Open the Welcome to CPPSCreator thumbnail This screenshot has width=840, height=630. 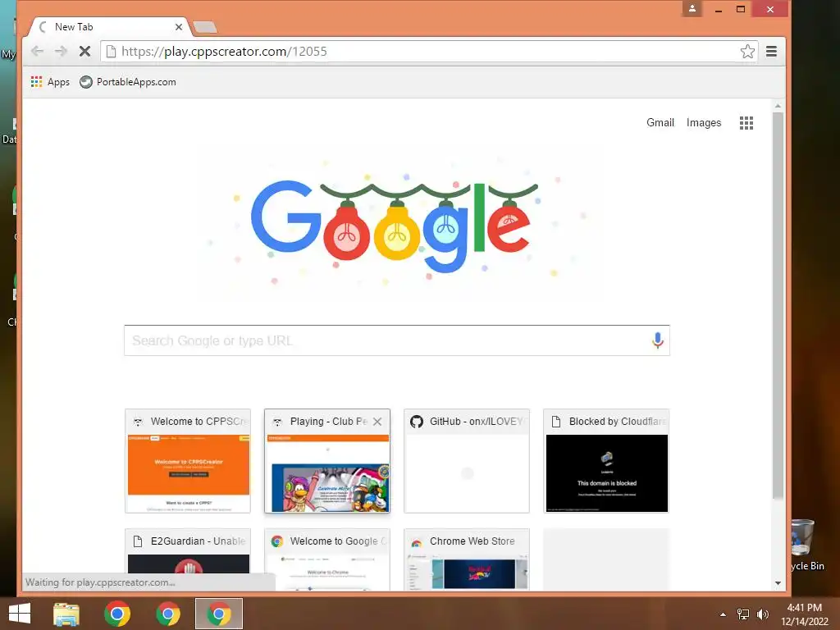click(188, 461)
